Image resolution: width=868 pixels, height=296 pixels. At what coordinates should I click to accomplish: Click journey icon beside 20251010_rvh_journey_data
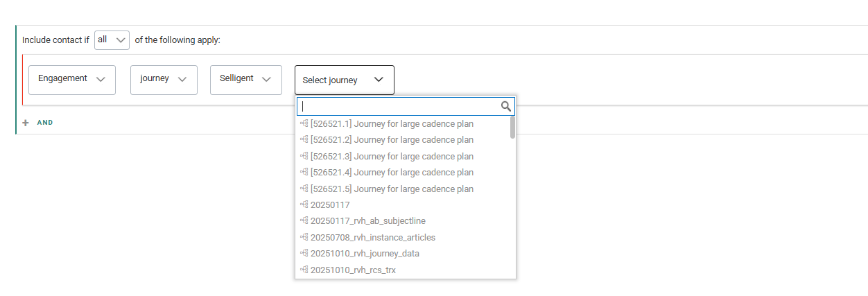click(x=304, y=254)
